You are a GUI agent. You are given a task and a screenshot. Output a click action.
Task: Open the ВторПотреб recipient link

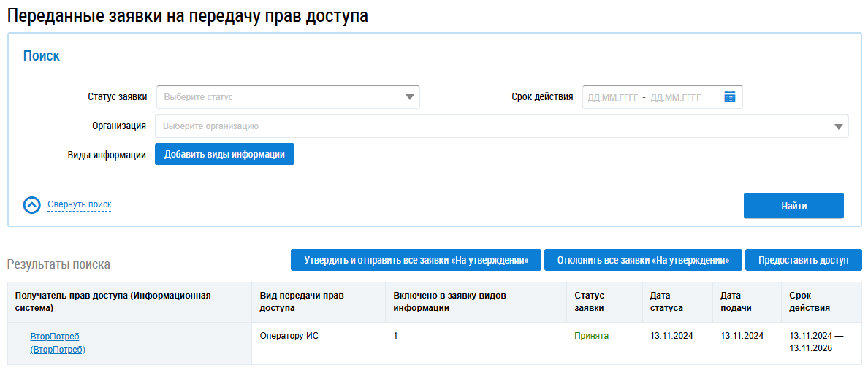[55, 337]
